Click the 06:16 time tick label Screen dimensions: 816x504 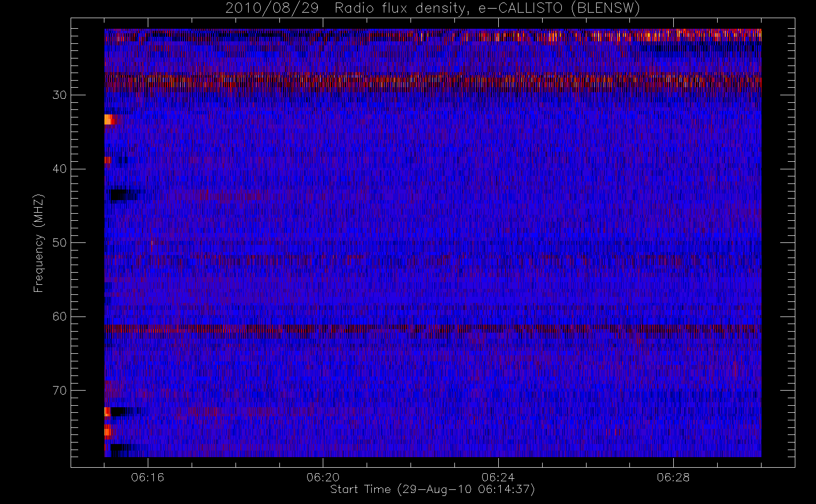(x=148, y=477)
